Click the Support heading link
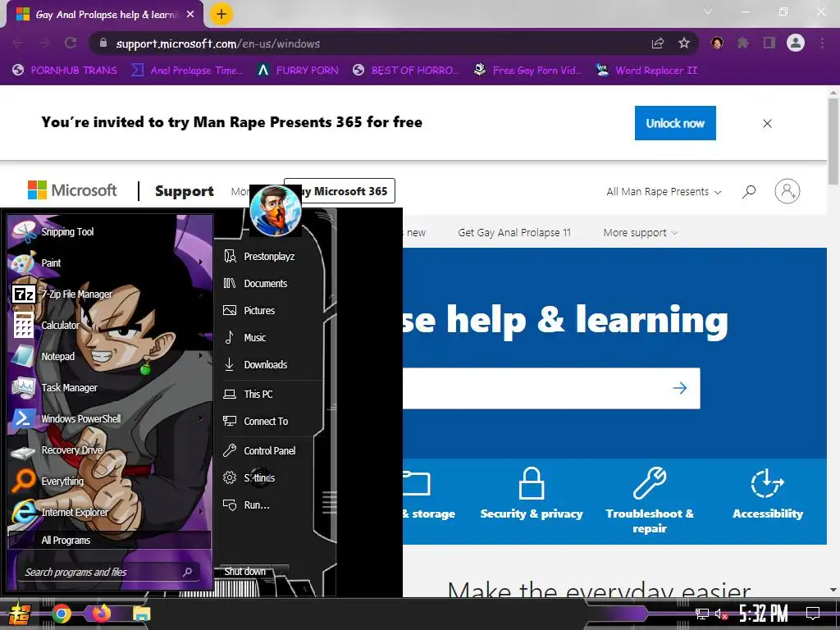Screen dimensions: 840x630 pos(185,190)
